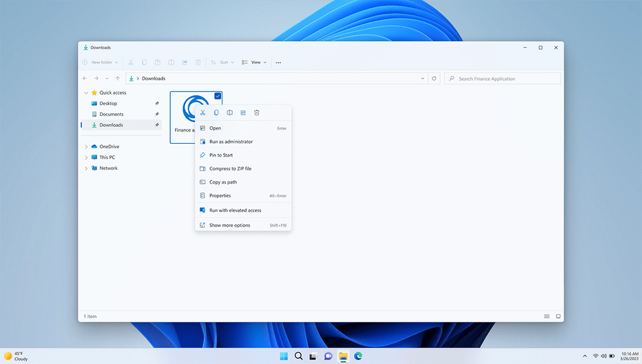The height and width of the screenshot is (364, 642).
Task: Click the Share icon in context menu
Action: (x=243, y=113)
